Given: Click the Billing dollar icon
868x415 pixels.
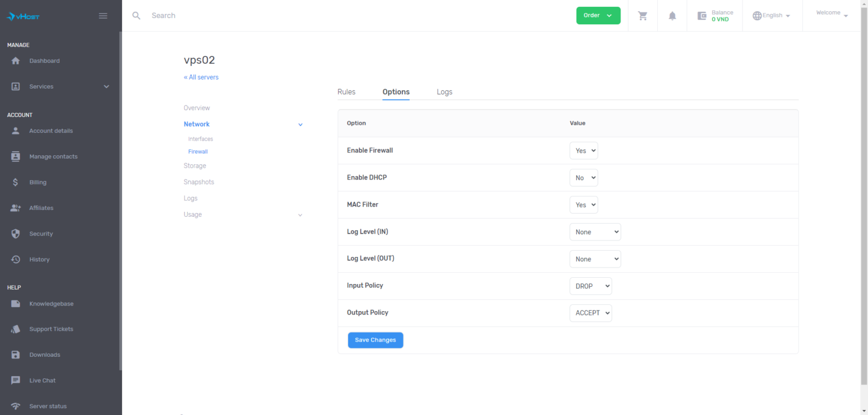Looking at the screenshot, I should point(16,182).
